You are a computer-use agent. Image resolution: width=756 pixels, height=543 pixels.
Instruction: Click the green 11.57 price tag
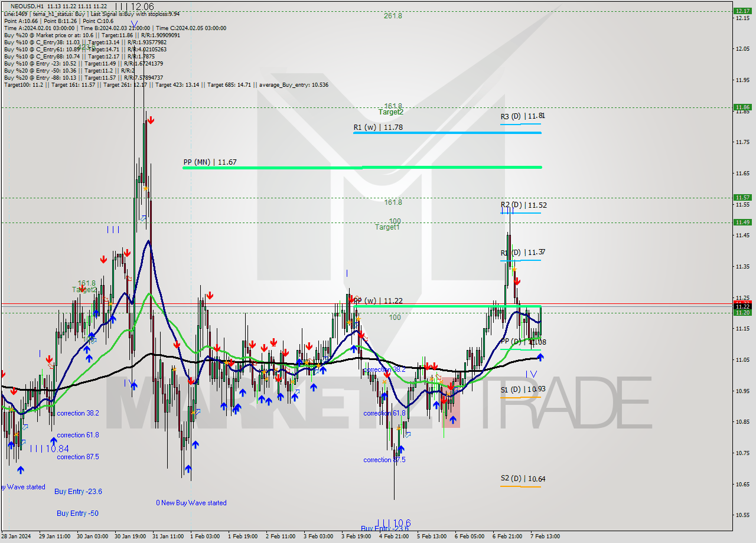tap(742, 198)
